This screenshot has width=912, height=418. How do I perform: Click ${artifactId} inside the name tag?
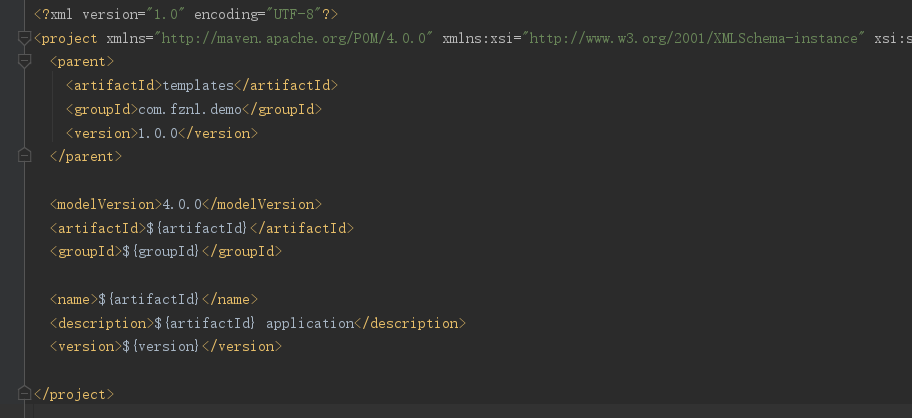(x=150, y=299)
